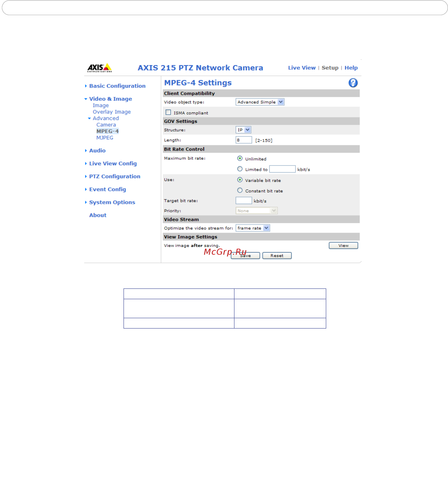This screenshot has height=503, width=448.
Task: Choose Constant bit rate
Action: [x=240, y=190]
